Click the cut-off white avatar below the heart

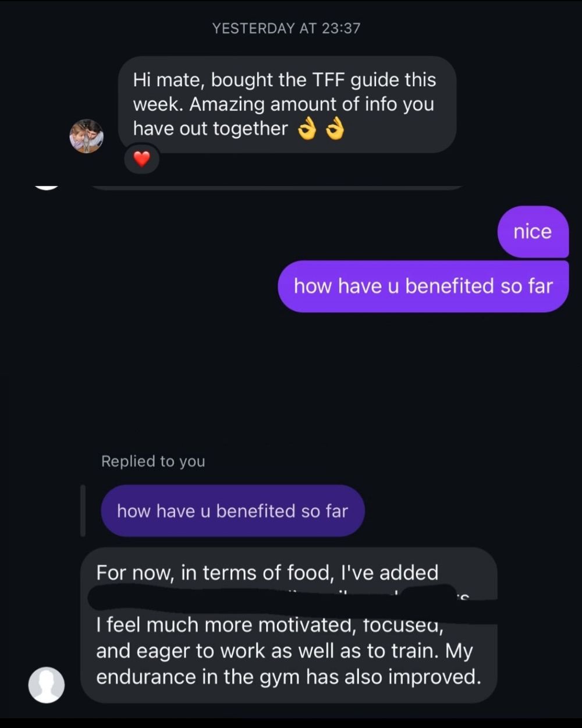pos(47,186)
